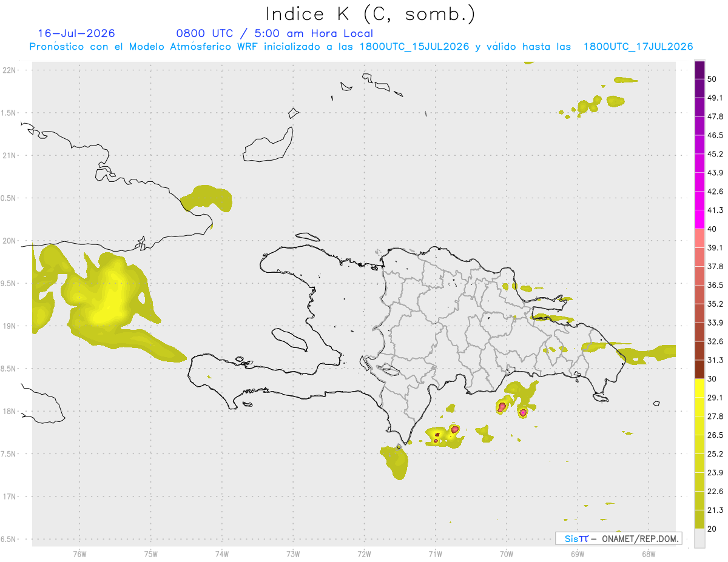
Task: Click colorbar label "37.8"
Action: tap(715, 266)
